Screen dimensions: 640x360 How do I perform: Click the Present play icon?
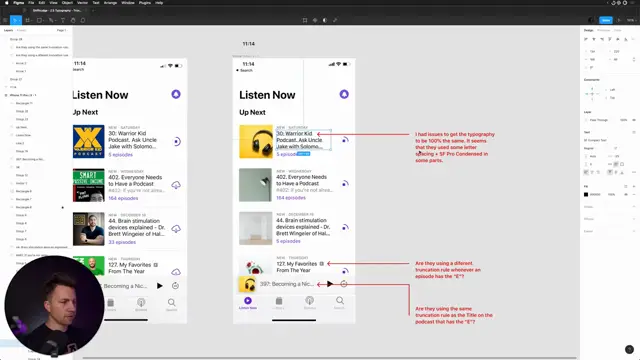coord(619,20)
